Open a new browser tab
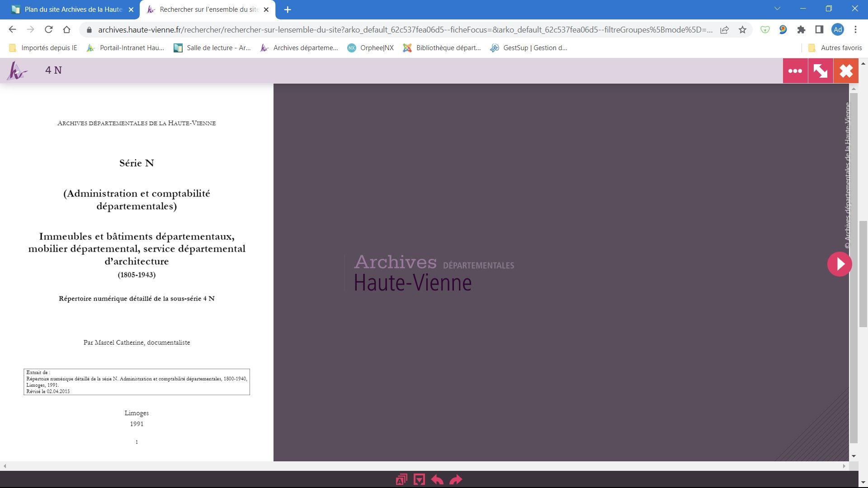 click(x=288, y=9)
